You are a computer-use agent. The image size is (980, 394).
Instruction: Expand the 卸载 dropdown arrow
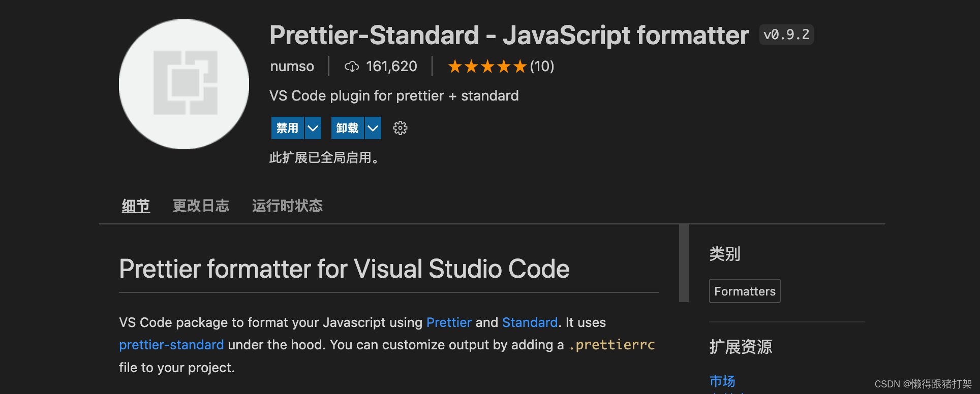[x=373, y=128]
